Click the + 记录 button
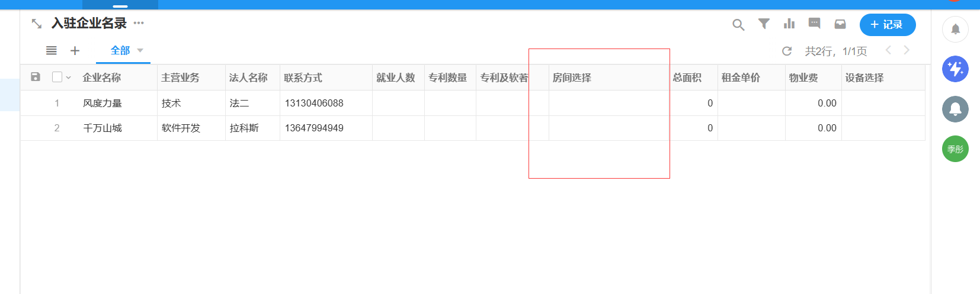Screen dimensions: 980x294 (888, 25)
